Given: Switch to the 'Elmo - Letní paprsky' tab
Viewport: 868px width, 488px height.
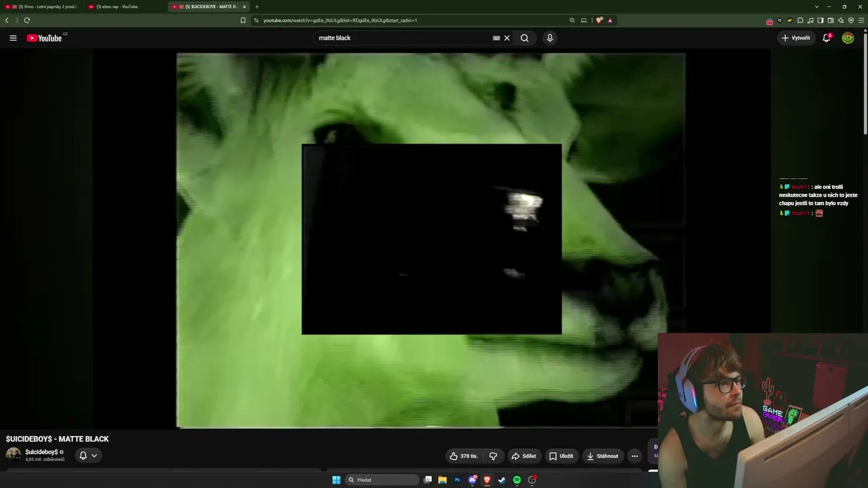Looking at the screenshot, I should (41, 7).
